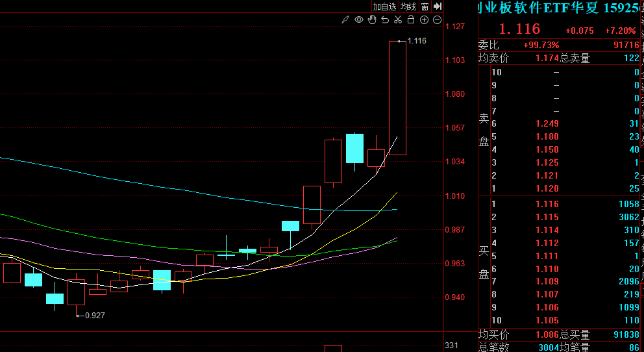Select sell level 1 price 1.120
This screenshot has width=644, height=352.
(x=547, y=189)
